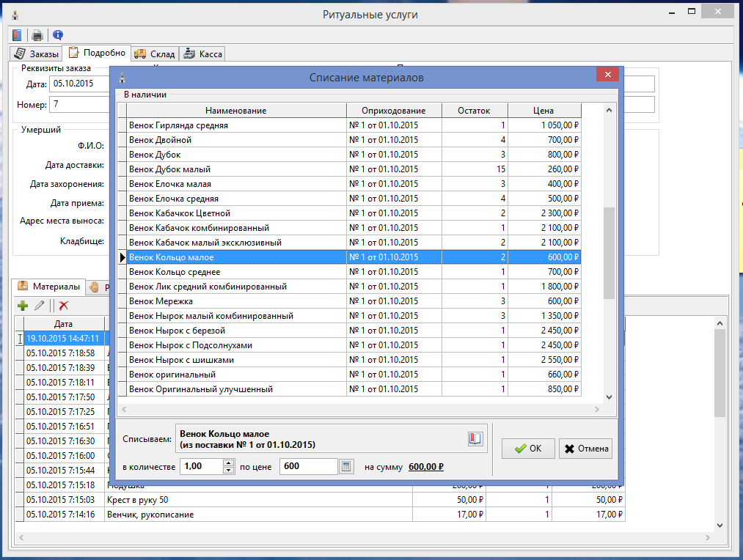743x560 pixels.
Task: Decrease quantity with the down spinner arrow
Action: click(x=228, y=470)
